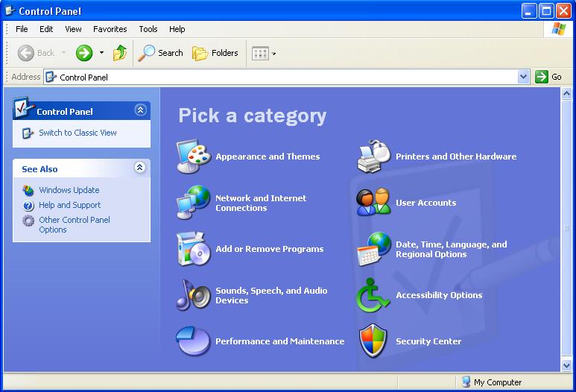Click the Up folder toolbar icon

pyautogui.click(x=120, y=53)
